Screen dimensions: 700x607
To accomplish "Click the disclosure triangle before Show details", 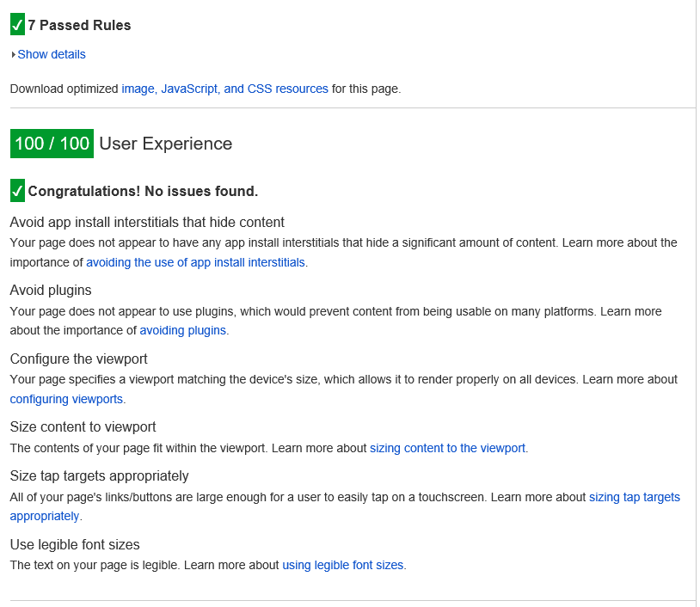I will tap(12, 54).
